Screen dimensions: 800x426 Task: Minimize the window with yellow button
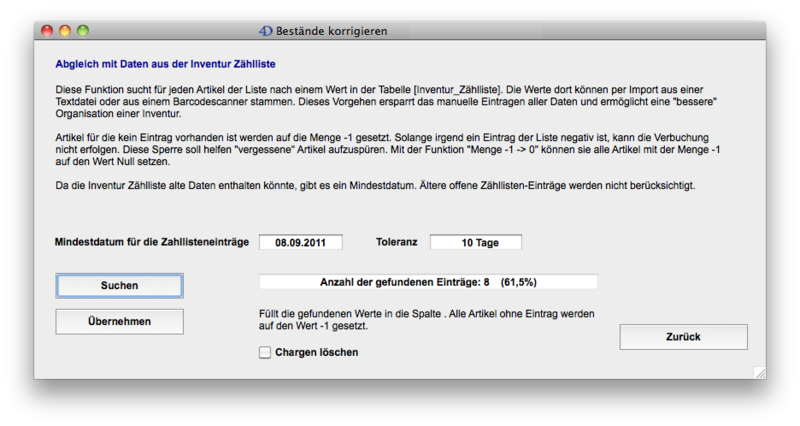(x=65, y=31)
